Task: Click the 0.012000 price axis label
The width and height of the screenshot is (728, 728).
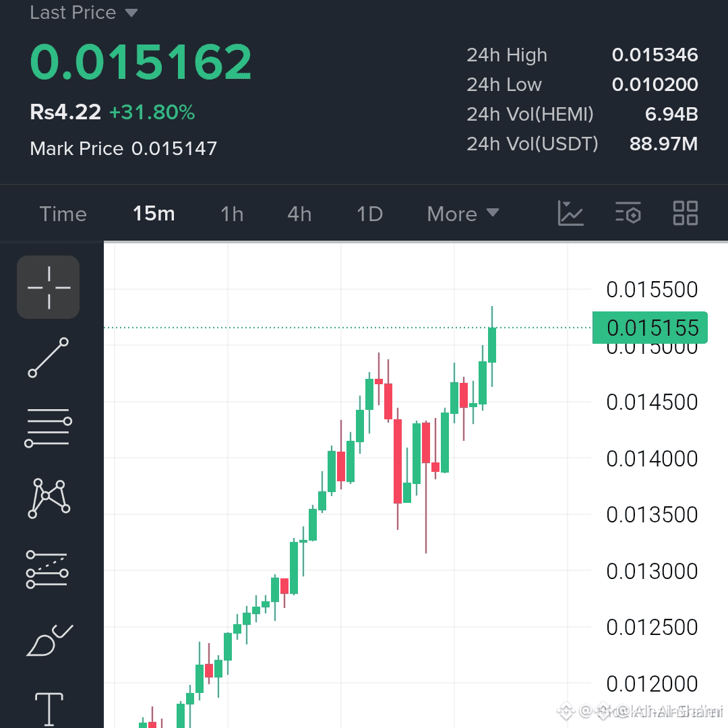Action: (652, 684)
